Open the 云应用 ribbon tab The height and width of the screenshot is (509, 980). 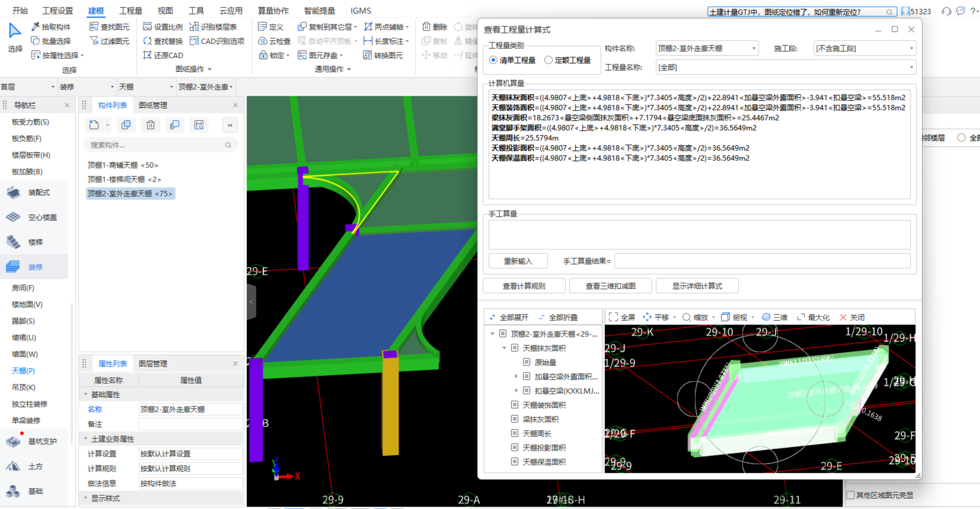pos(231,11)
